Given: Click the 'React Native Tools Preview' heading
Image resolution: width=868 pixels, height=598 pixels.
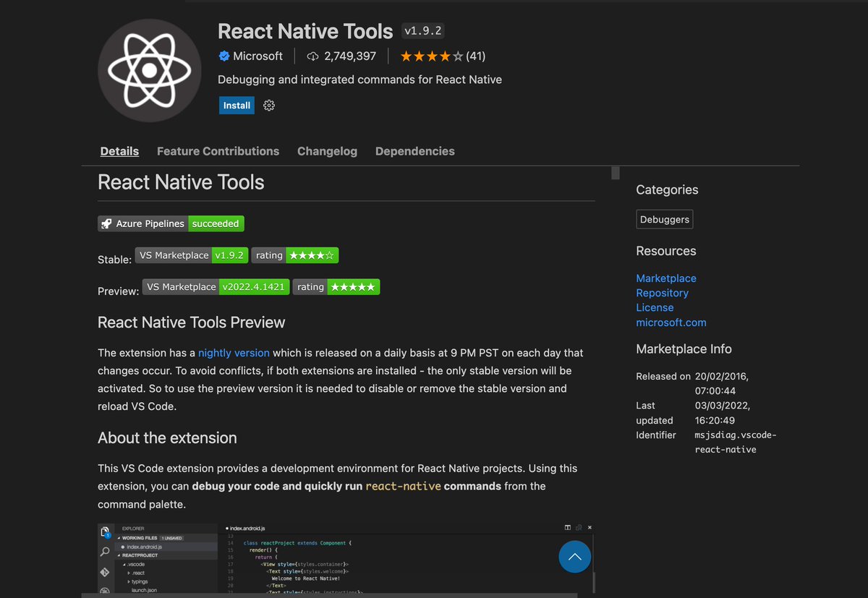Looking at the screenshot, I should (192, 323).
